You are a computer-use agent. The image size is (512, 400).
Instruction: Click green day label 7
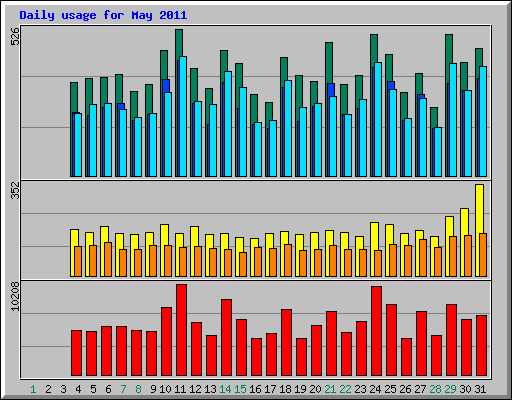click(x=123, y=389)
